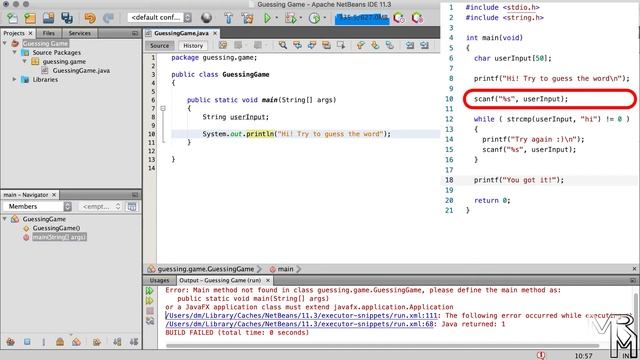Screen dimensions: 640x360
Task: Open the Profile Project dropdown arrow
Action: (325, 18)
